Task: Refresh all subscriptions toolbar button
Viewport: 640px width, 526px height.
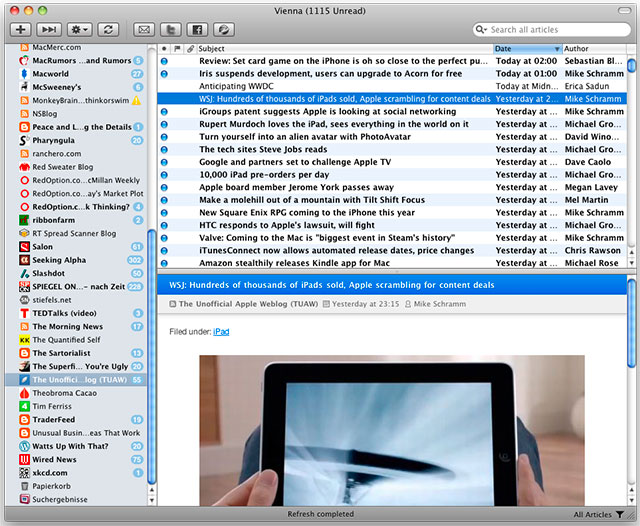Action: [108, 29]
